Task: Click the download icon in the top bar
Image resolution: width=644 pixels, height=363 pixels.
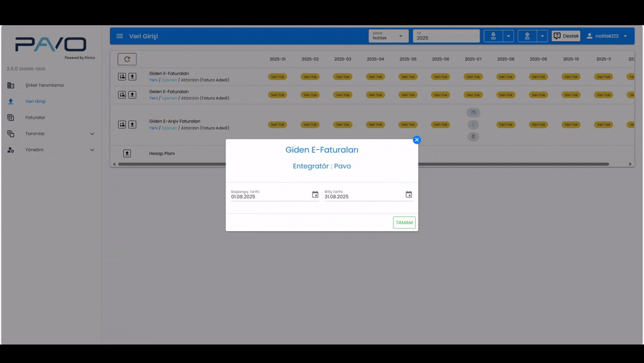Action: (493, 36)
